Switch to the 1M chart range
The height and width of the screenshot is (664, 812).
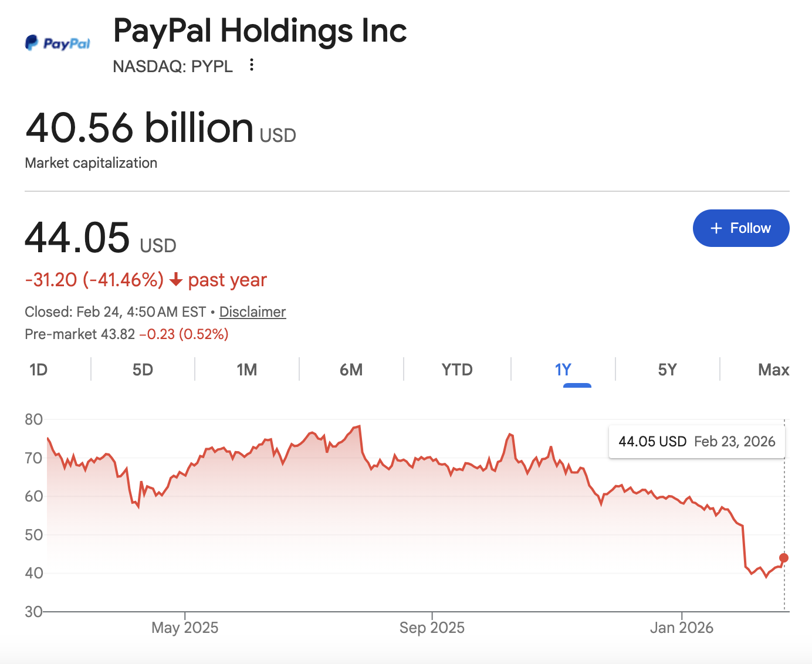(x=247, y=370)
